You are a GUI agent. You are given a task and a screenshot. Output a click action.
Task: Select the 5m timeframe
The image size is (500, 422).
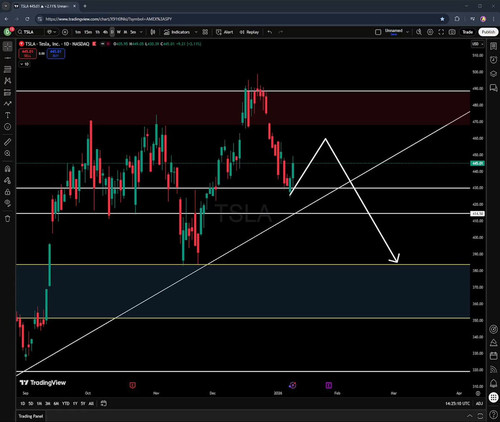tap(133, 32)
